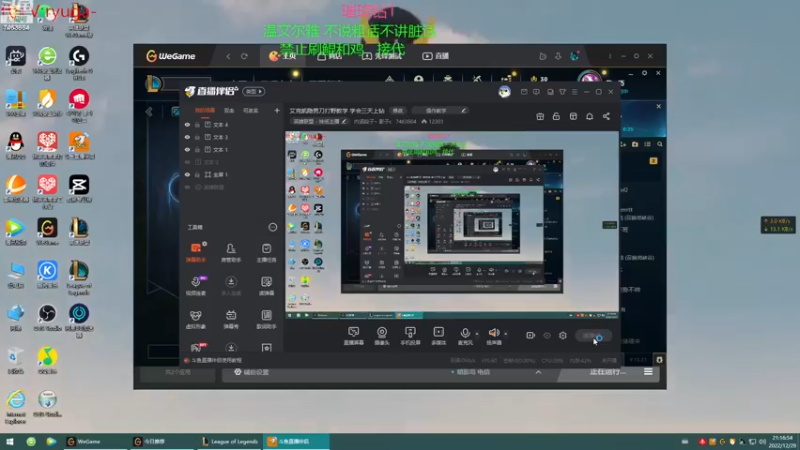Viewport: 800px width, 450px height.
Task: Open the 直播屏幕 screen capture source
Action: click(353, 336)
